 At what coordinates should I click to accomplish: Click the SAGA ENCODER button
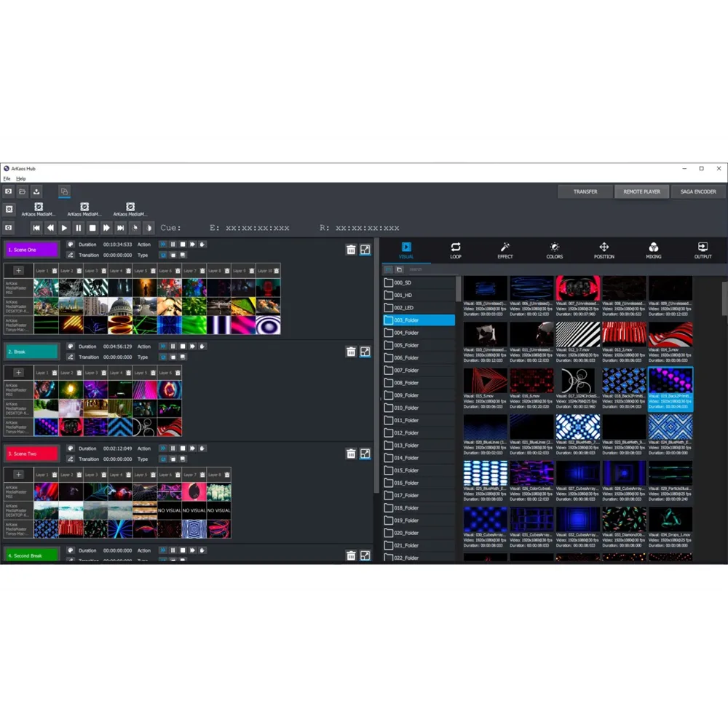point(698,191)
